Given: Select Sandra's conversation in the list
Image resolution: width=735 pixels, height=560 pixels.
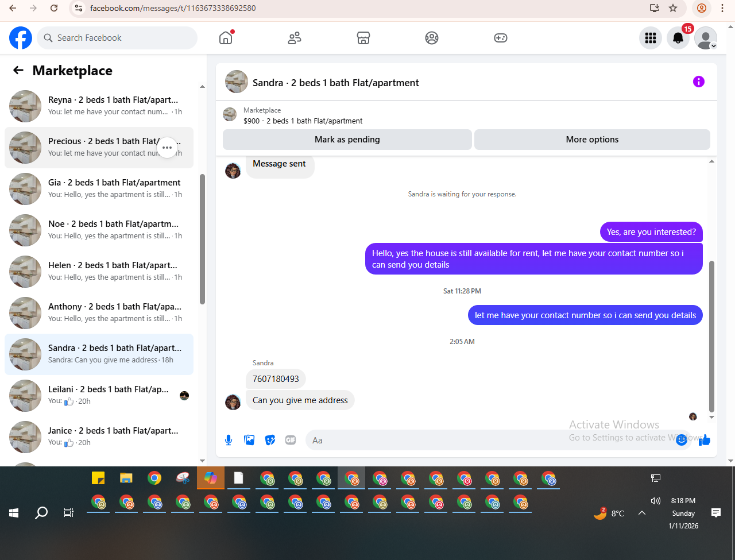Looking at the screenshot, I should tap(99, 354).
